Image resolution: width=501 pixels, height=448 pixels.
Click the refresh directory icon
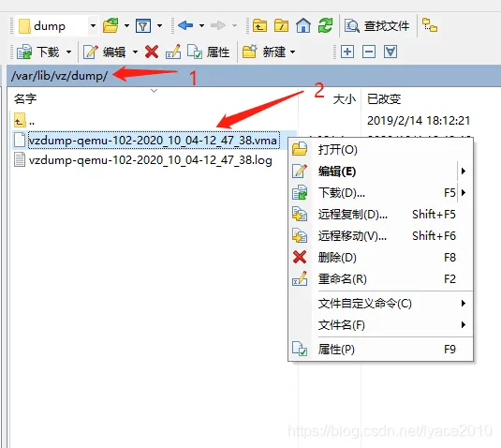(326, 25)
